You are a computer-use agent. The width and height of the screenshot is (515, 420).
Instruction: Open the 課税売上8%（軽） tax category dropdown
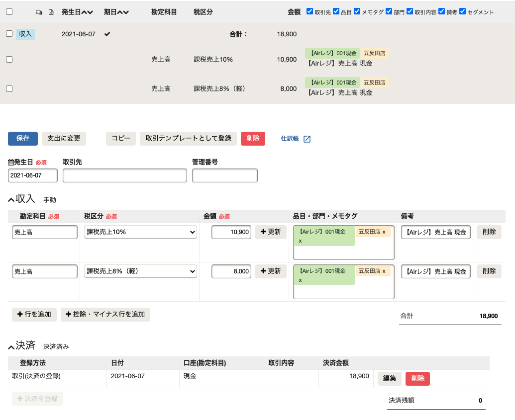point(140,271)
